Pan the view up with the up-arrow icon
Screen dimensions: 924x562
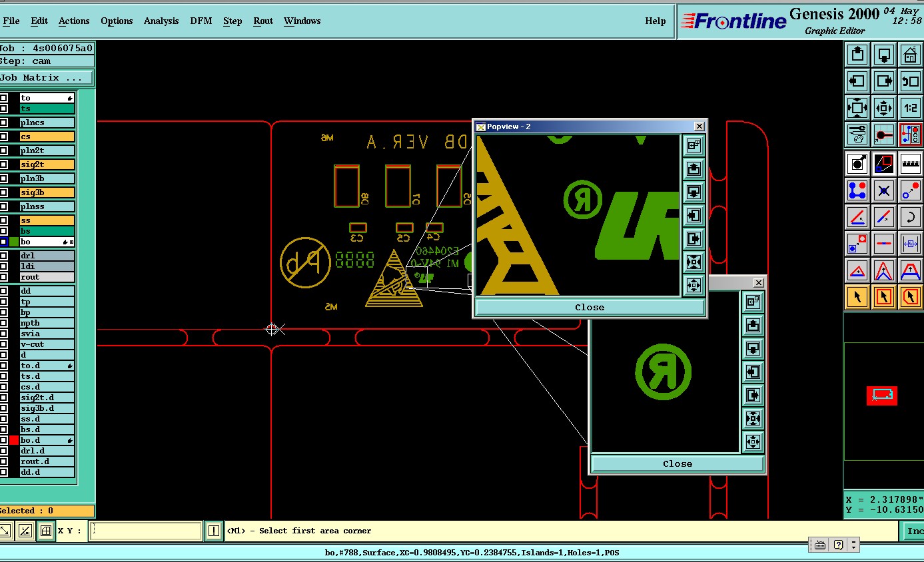tap(857, 55)
